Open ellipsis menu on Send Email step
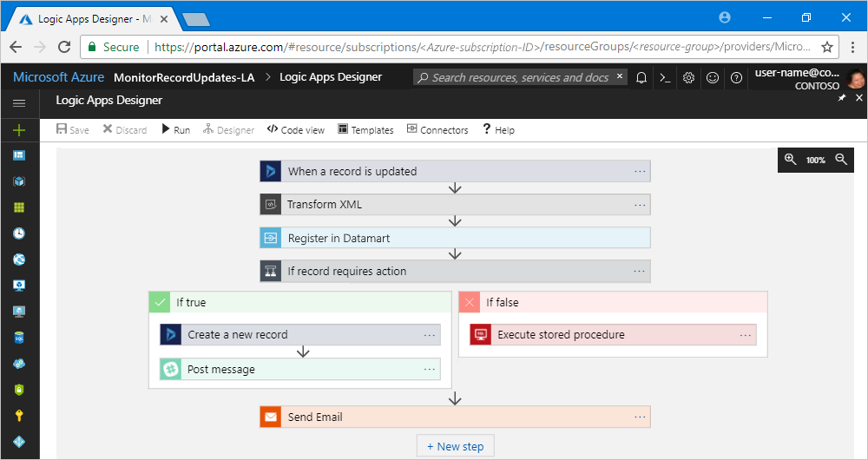The width and height of the screenshot is (868, 460). pos(640,417)
